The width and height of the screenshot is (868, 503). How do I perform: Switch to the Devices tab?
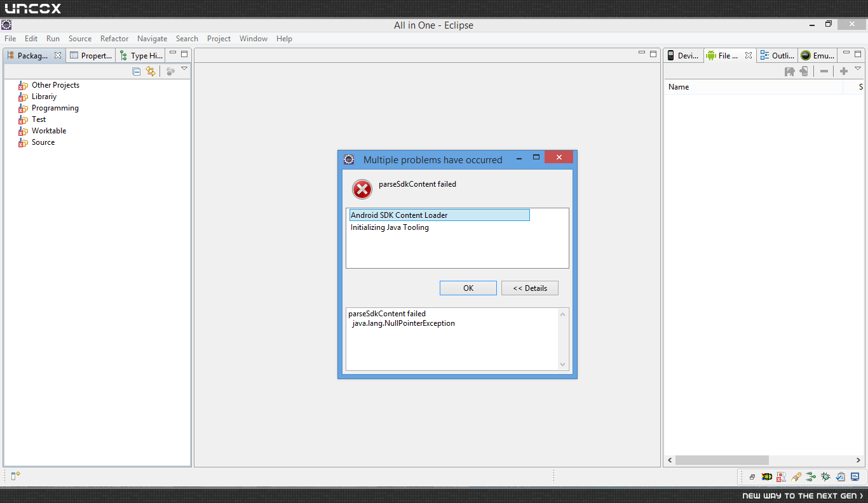[683, 56]
